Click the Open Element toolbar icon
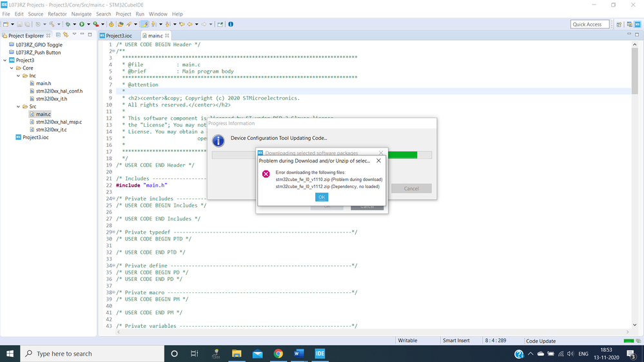The width and height of the screenshot is (644, 362). point(121,24)
